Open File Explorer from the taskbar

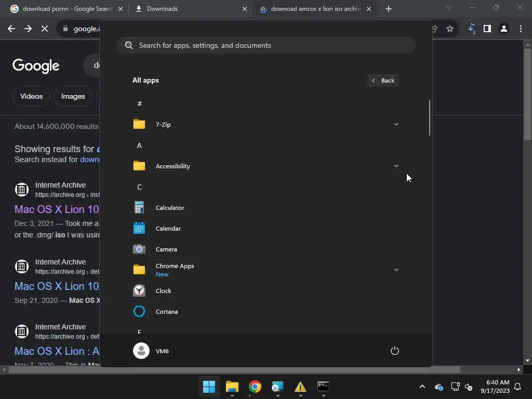click(232, 387)
